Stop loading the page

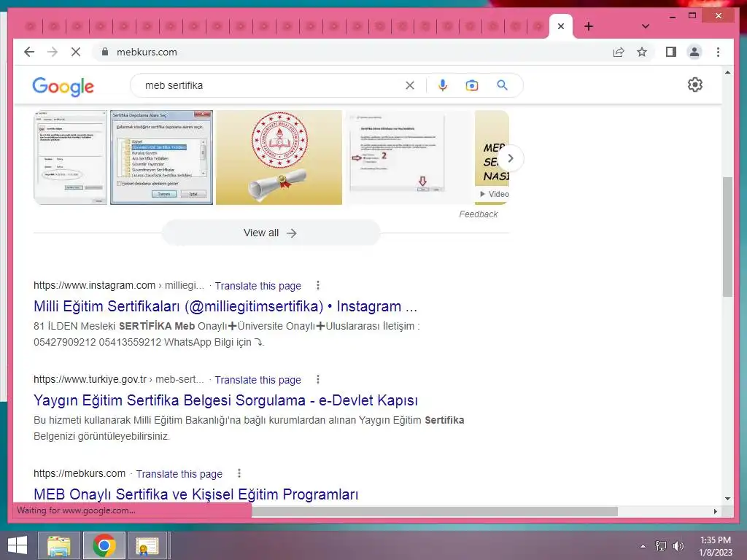[x=76, y=52]
